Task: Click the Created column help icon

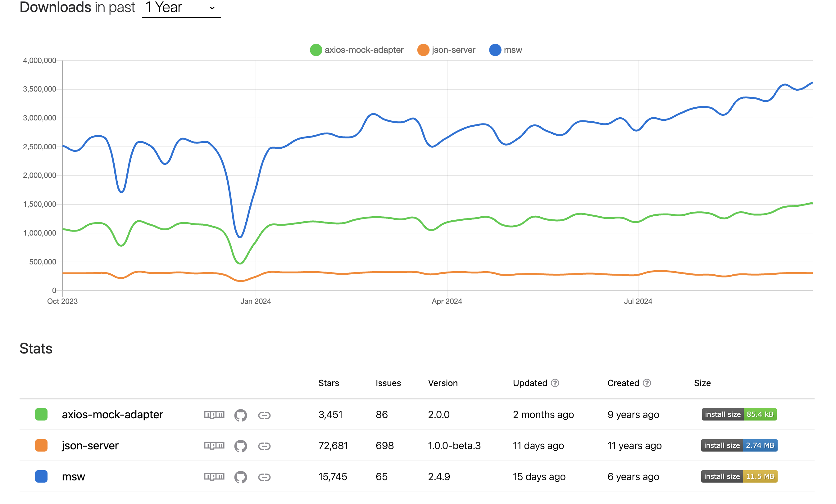Action: [647, 383]
